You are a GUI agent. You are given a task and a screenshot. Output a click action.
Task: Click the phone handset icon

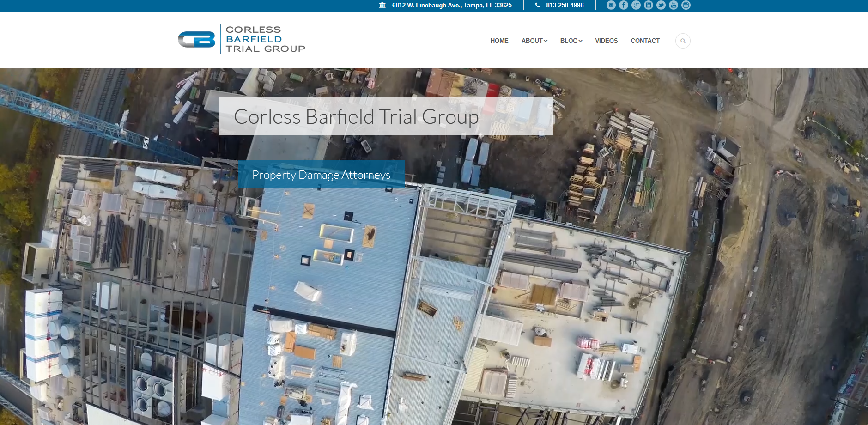click(538, 5)
